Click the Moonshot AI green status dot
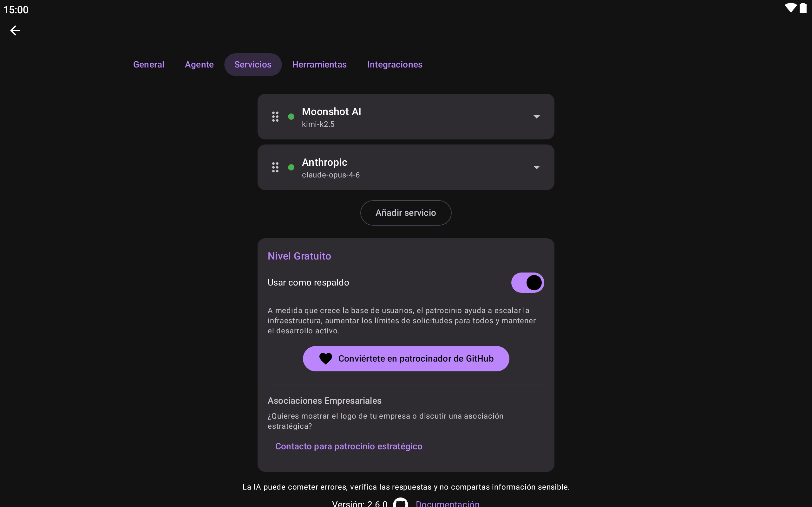The width and height of the screenshot is (812, 507). pyautogui.click(x=291, y=117)
